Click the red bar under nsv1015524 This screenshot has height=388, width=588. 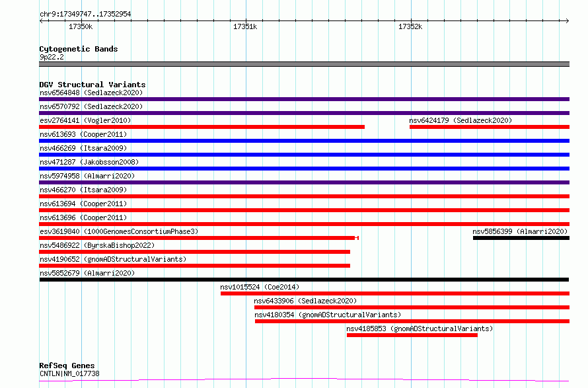pos(395,293)
